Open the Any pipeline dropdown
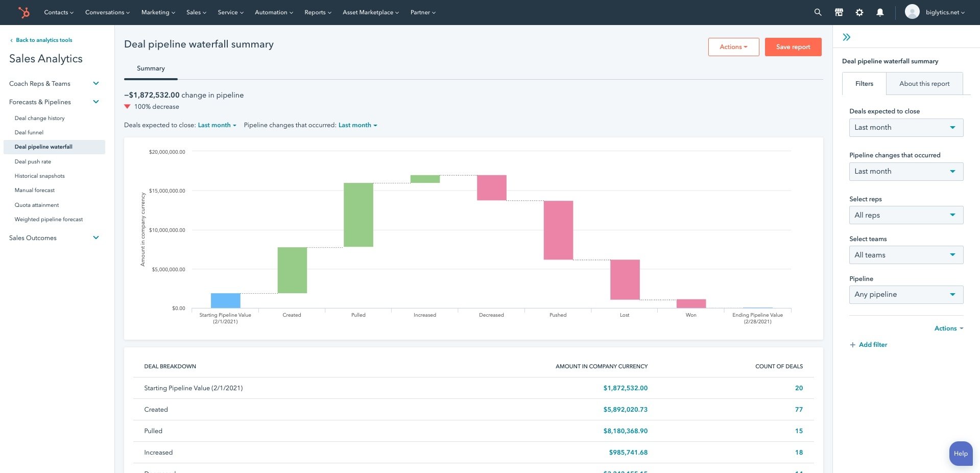 (x=906, y=294)
